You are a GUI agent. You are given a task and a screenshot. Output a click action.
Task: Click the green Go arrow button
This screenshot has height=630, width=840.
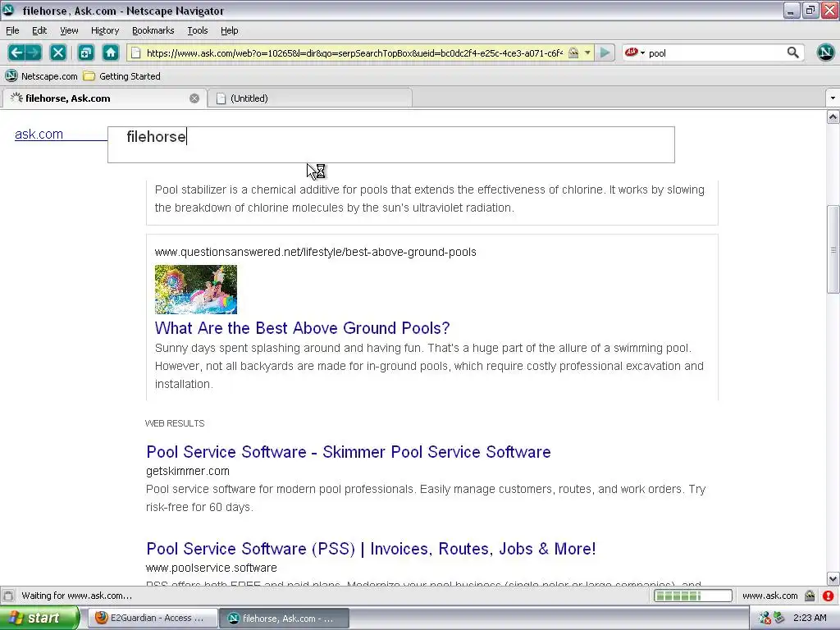pyautogui.click(x=605, y=52)
